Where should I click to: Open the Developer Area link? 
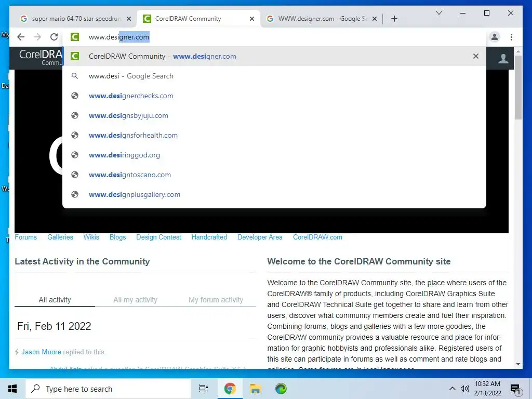[260, 237]
